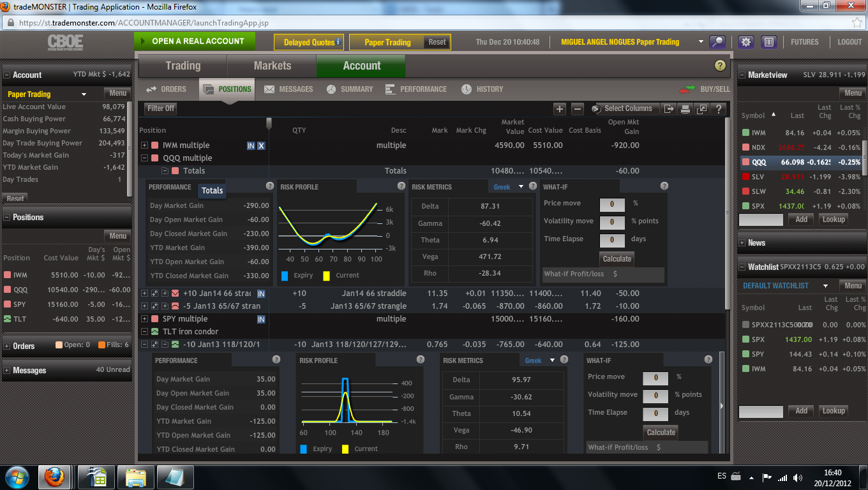This screenshot has height=490, width=868.
Task: Click the export icon next to Select Columns
Action: point(669,109)
